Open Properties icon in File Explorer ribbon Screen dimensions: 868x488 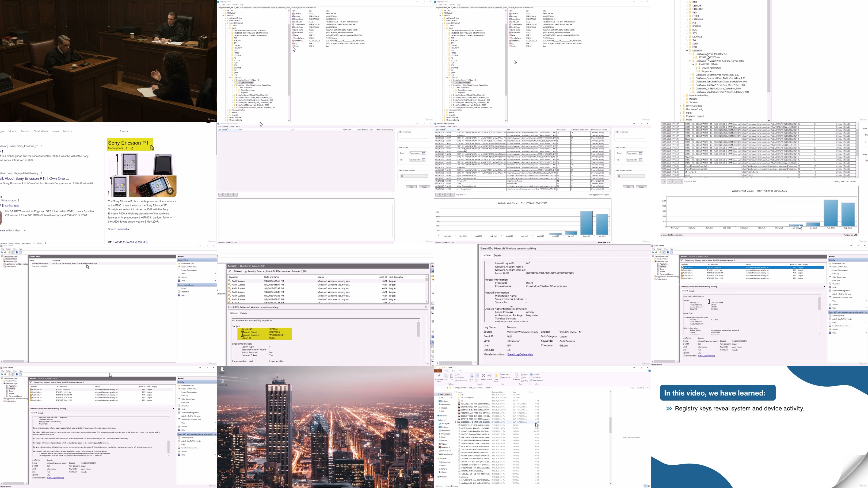coord(516,376)
